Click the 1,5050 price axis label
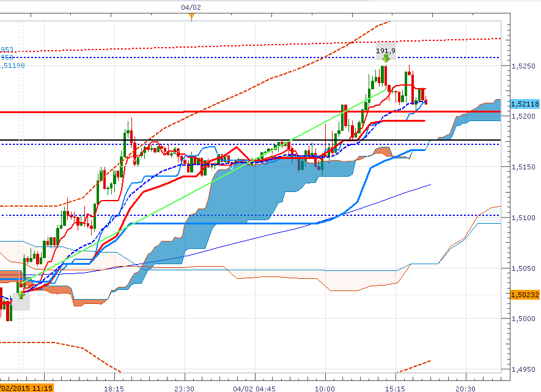 [523, 268]
